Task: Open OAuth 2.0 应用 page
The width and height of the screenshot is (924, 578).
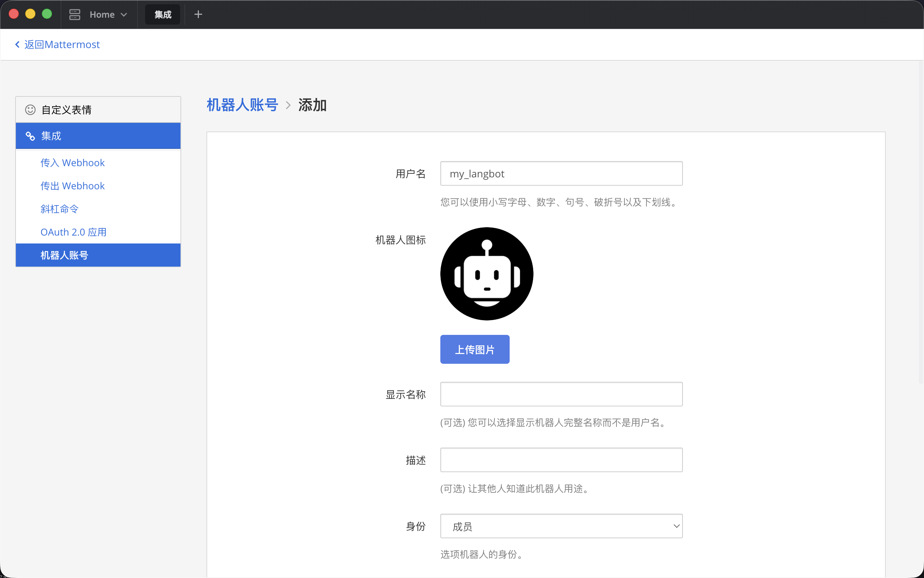Action: click(x=73, y=232)
